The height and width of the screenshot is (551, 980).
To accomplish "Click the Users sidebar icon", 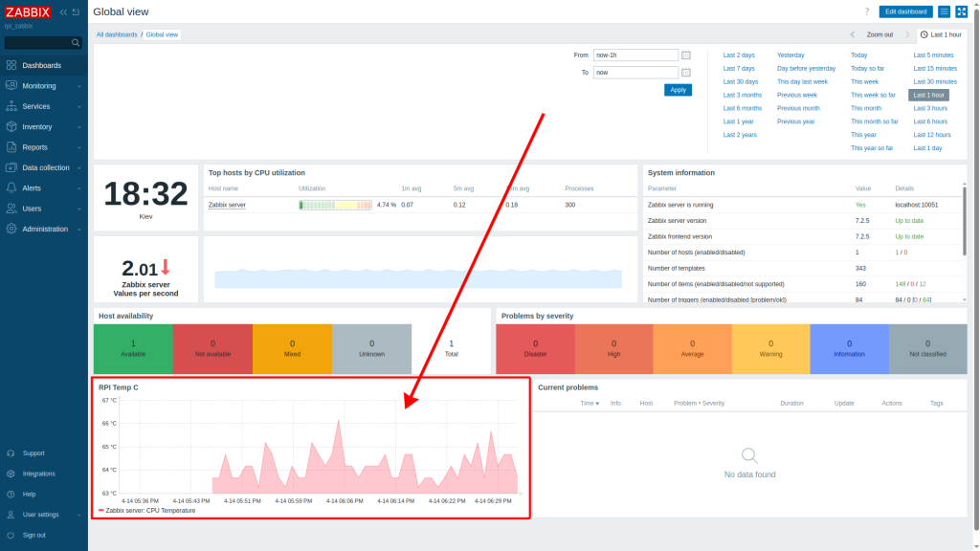I will (x=11, y=209).
